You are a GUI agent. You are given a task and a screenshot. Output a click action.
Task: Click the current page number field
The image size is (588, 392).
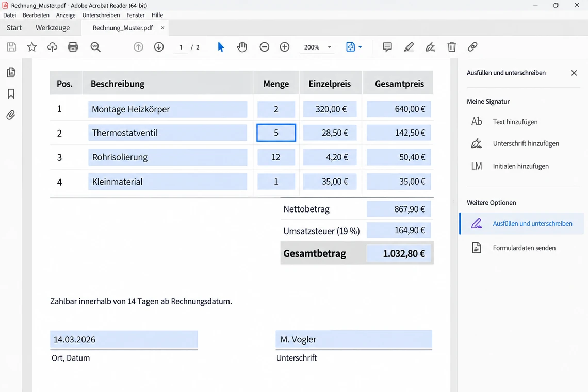click(x=181, y=47)
